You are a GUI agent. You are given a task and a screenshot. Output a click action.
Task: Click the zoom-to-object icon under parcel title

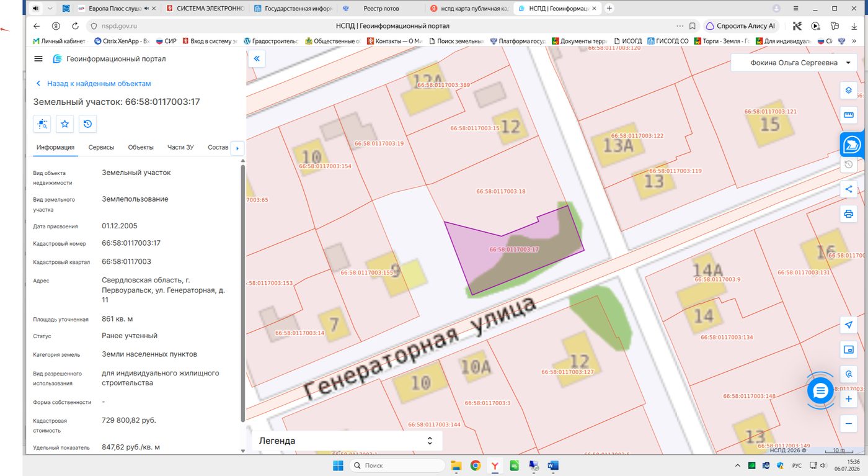pyautogui.click(x=42, y=124)
